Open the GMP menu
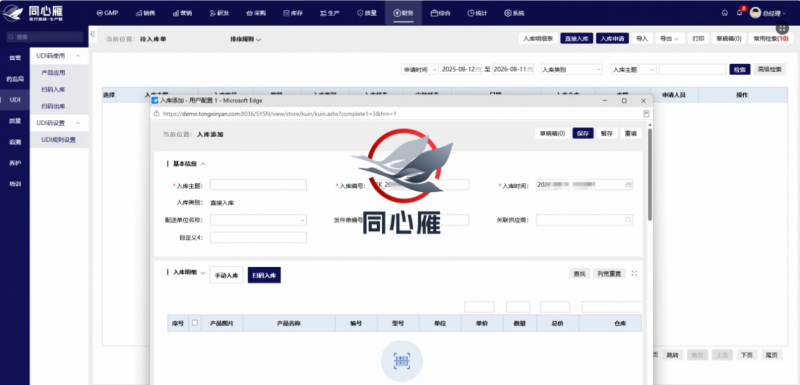Screen dimensions: 800x385 point(107,13)
